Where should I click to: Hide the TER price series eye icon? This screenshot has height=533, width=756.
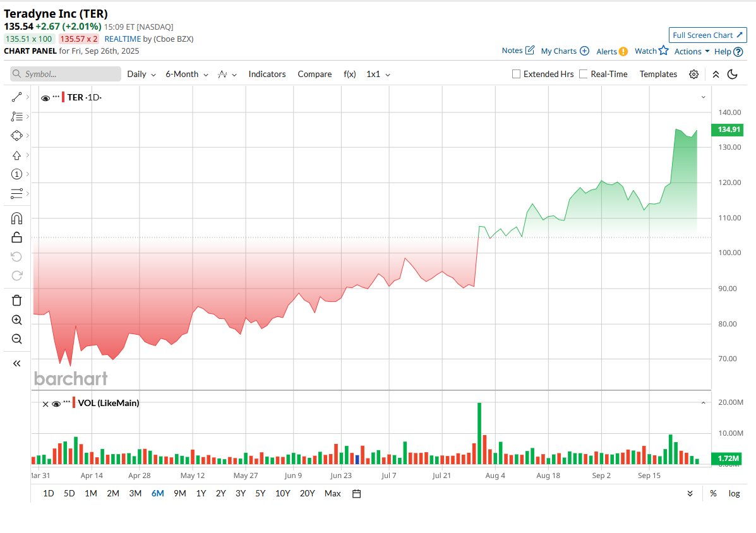[x=45, y=98]
